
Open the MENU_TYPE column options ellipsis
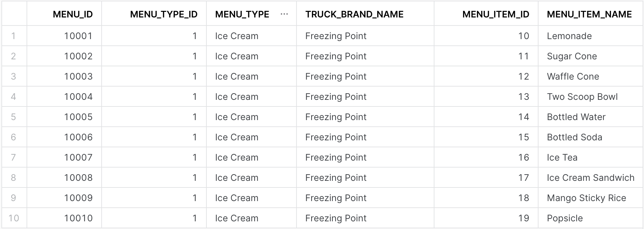point(284,14)
